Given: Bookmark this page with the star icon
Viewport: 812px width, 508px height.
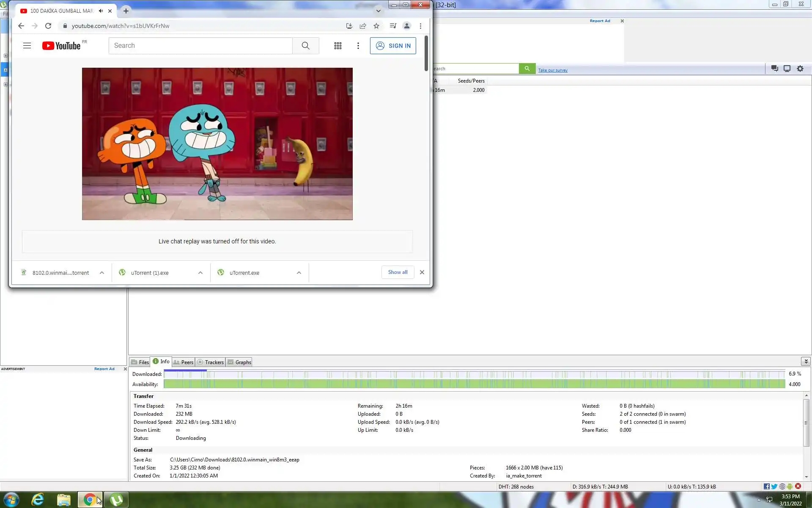Looking at the screenshot, I should 376,26.
